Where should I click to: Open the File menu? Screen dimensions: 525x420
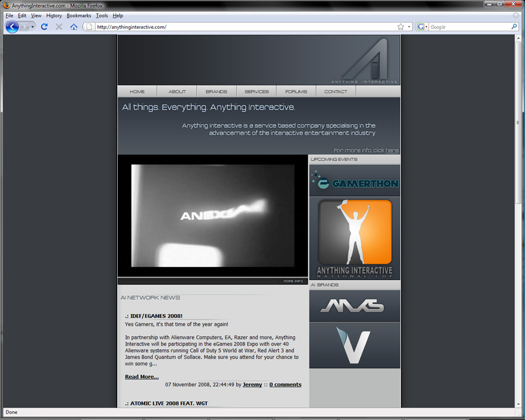click(9, 15)
